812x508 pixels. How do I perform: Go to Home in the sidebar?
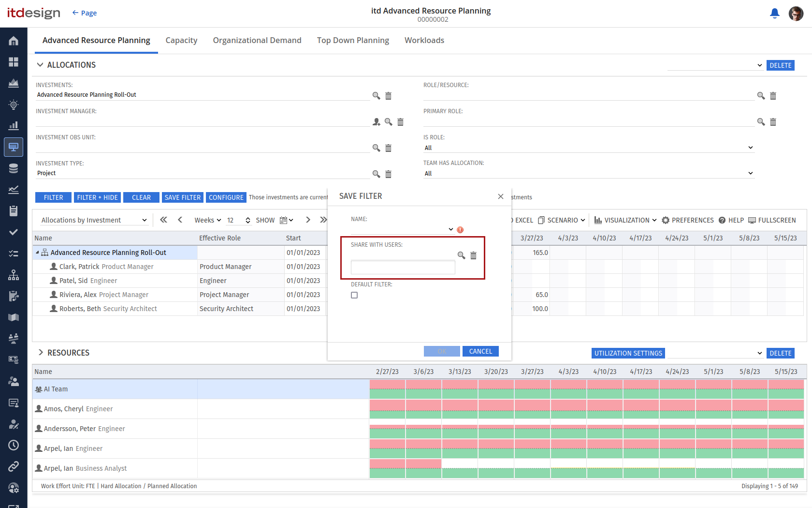tap(14, 41)
